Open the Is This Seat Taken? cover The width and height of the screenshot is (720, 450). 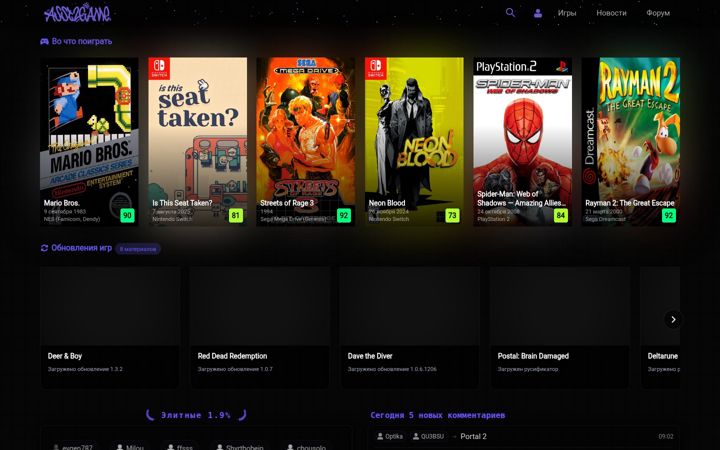click(197, 141)
